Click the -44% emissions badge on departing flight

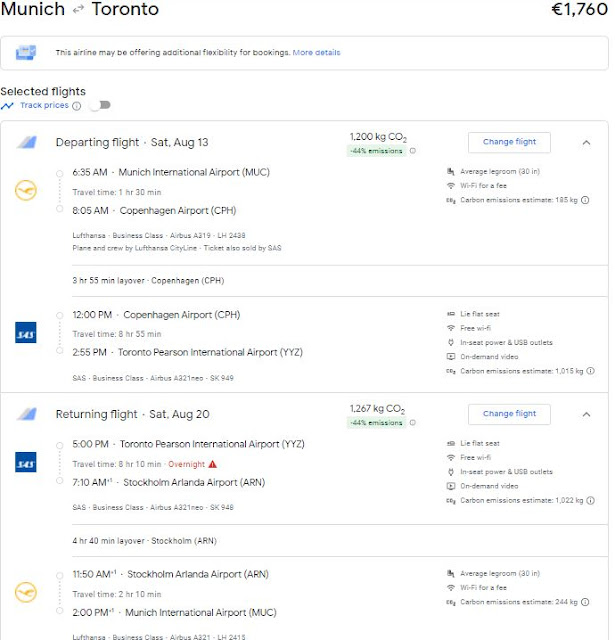pos(376,151)
